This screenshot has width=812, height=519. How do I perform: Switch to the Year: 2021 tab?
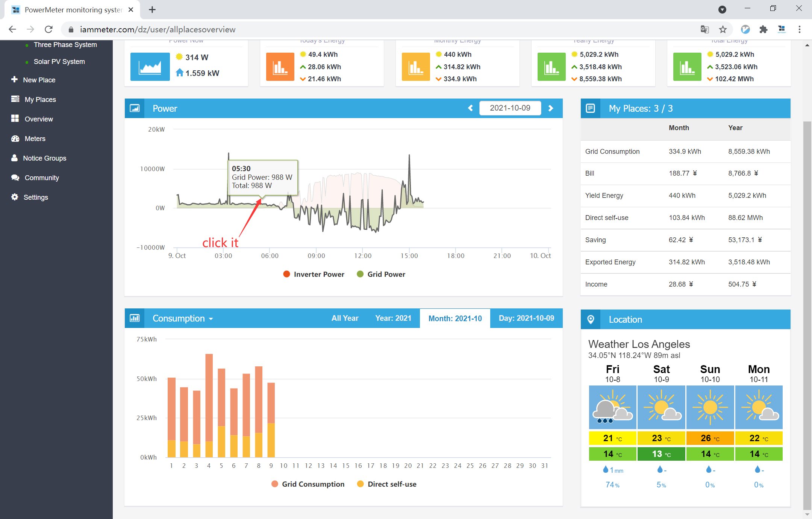click(x=393, y=318)
